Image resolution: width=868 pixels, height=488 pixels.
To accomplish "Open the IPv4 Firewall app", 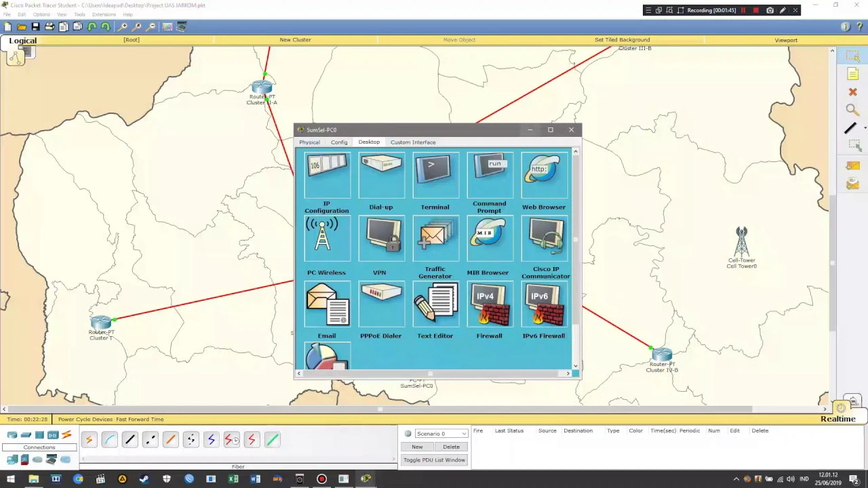I will point(490,305).
